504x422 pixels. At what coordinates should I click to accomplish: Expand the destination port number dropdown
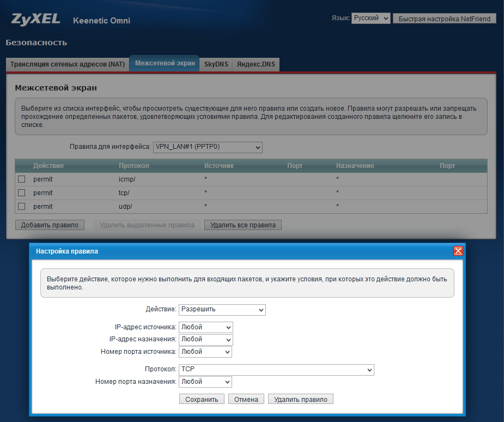(205, 382)
